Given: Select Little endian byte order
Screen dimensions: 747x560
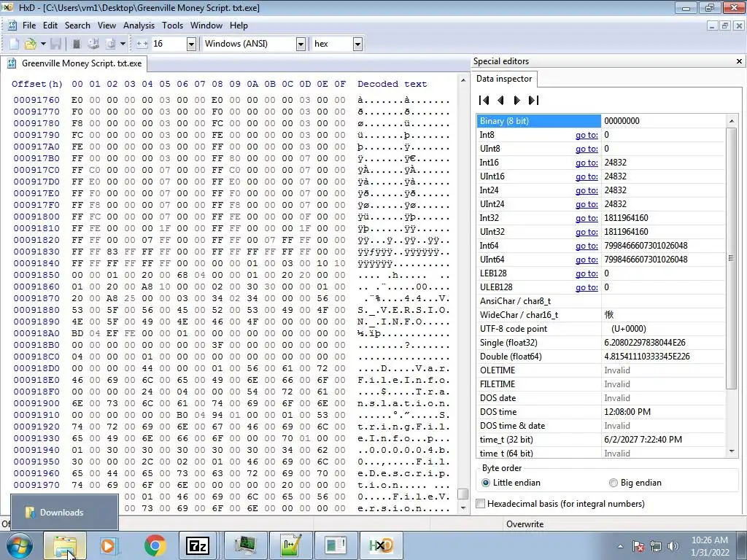Looking at the screenshot, I should [x=511, y=483].
